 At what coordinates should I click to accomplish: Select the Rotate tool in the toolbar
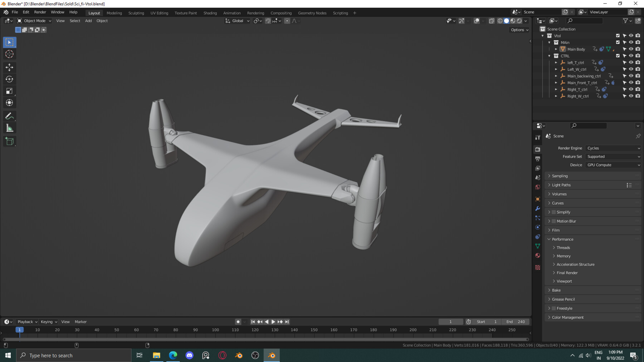tap(9, 79)
